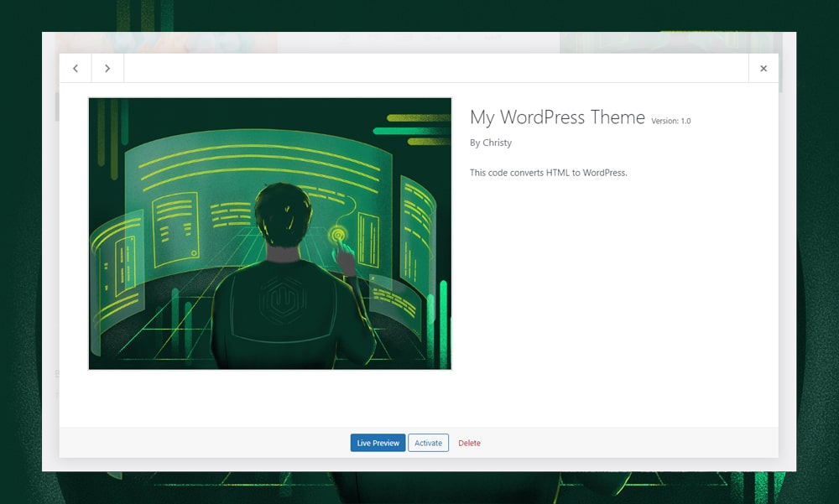Click the Version 1.0 label
Viewport: 839px width, 504px height.
(672, 121)
